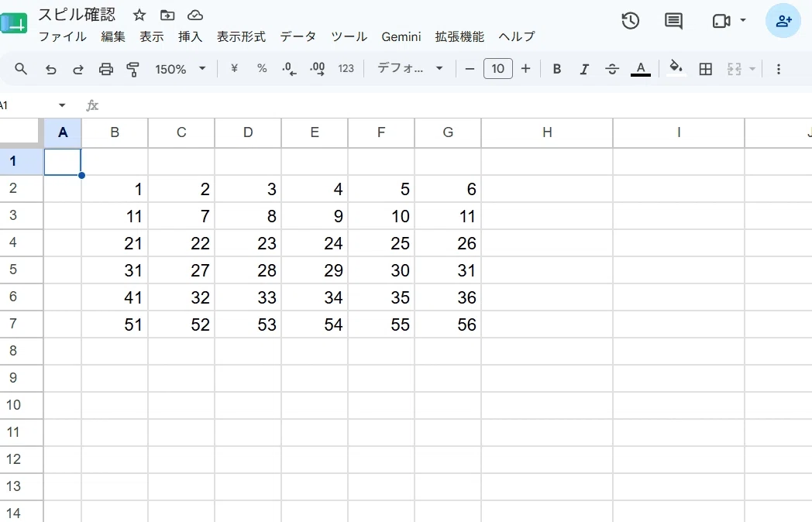
Task: Start a video call
Action: (x=721, y=21)
